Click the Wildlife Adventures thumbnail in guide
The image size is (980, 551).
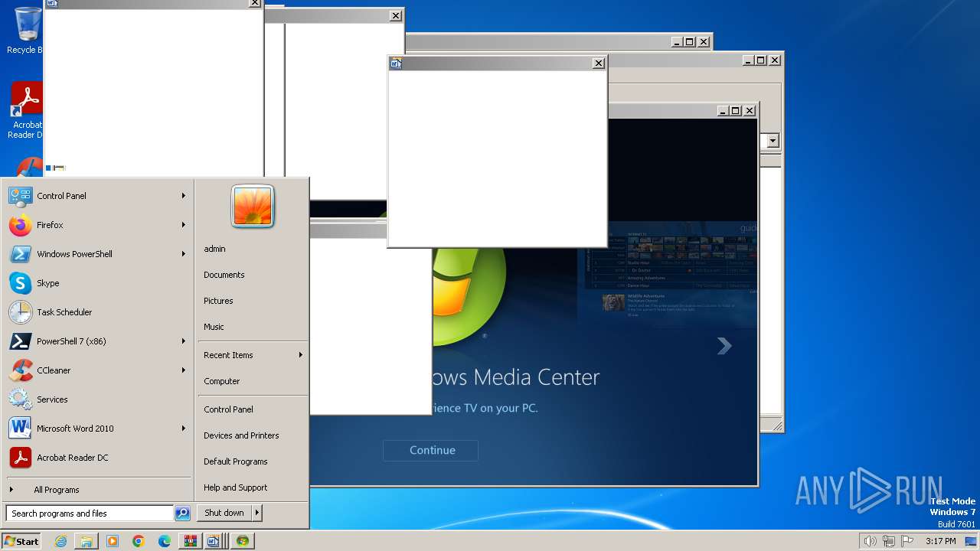[x=612, y=303]
